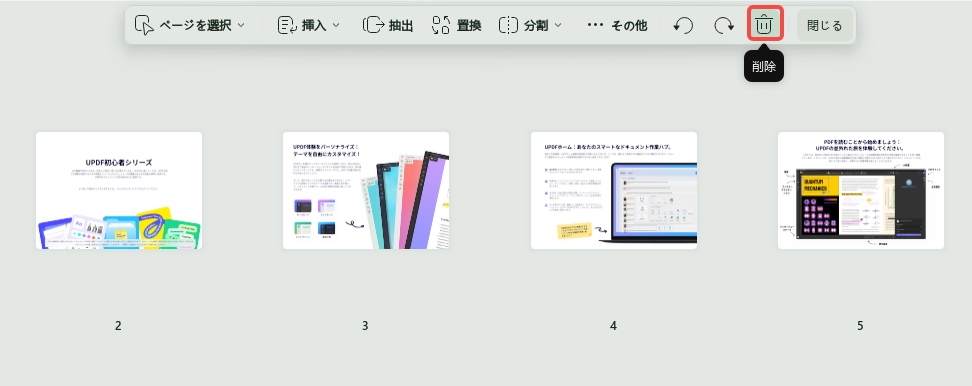Click the page number label 5
Image resolution: width=972 pixels, height=386 pixels.
coord(860,326)
